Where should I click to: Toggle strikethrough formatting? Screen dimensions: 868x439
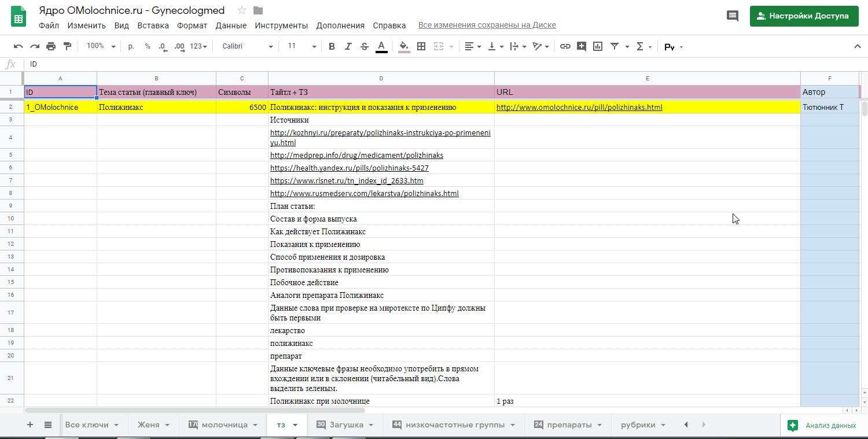coord(364,47)
